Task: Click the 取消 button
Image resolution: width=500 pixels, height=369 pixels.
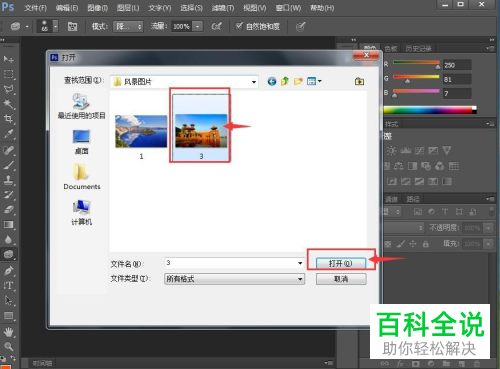Action: coord(341,279)
